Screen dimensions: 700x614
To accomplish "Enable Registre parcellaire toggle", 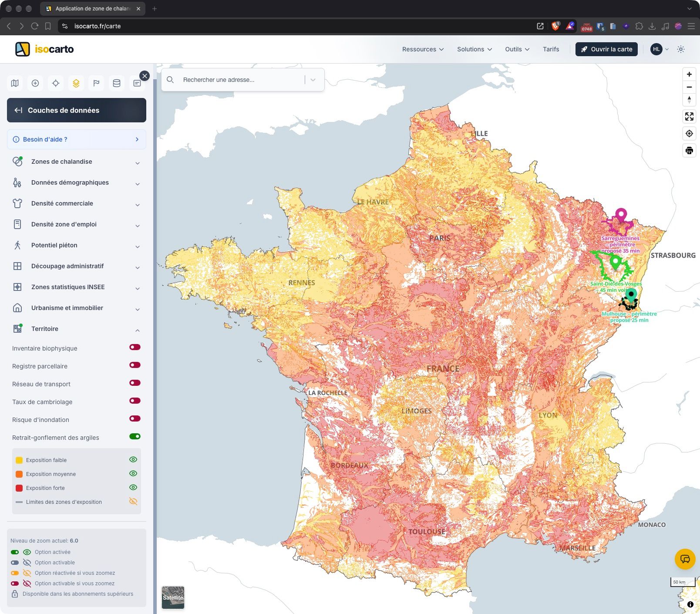I will pyautogui.click(x=135, y=365).
